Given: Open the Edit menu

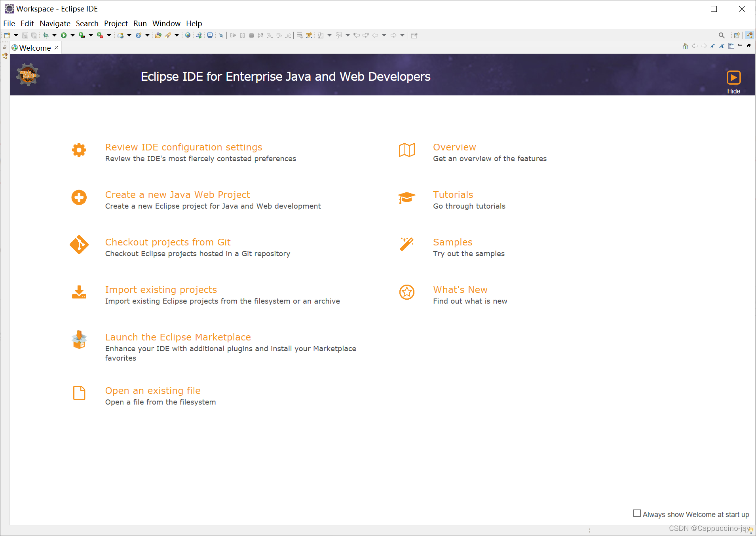Looking at the screenshot, I should click(x=27, y=23).
